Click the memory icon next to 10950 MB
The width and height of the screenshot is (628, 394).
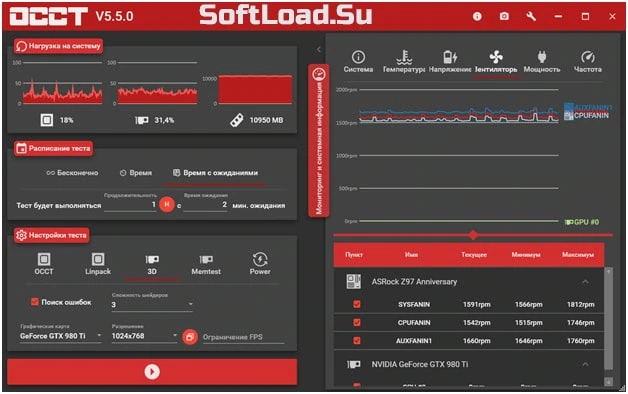click(237, 120)
